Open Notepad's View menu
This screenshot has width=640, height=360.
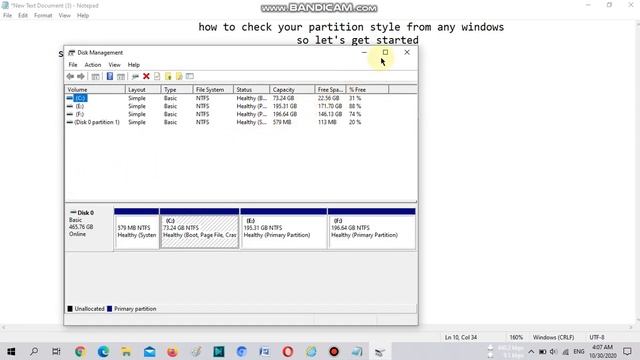[x=64, y=16]
